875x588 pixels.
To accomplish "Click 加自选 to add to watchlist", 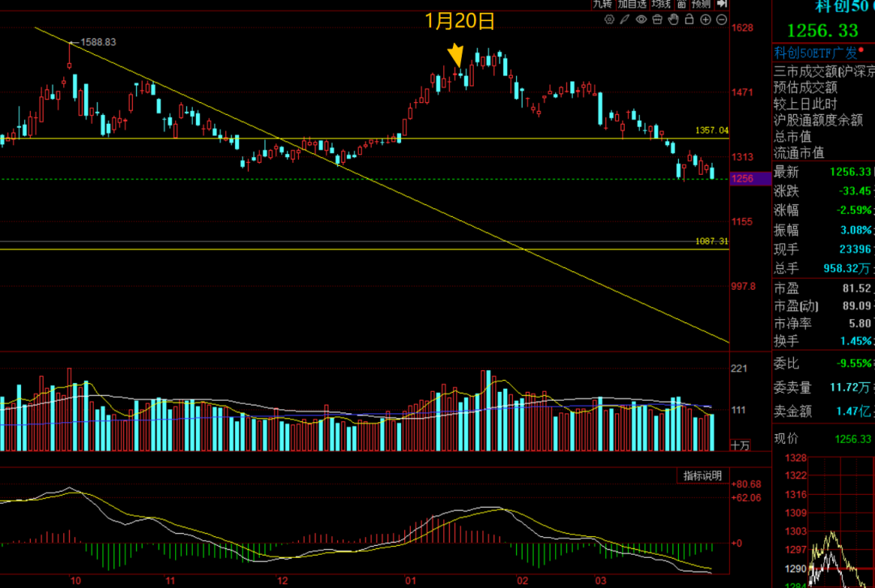I will point(632,4).
